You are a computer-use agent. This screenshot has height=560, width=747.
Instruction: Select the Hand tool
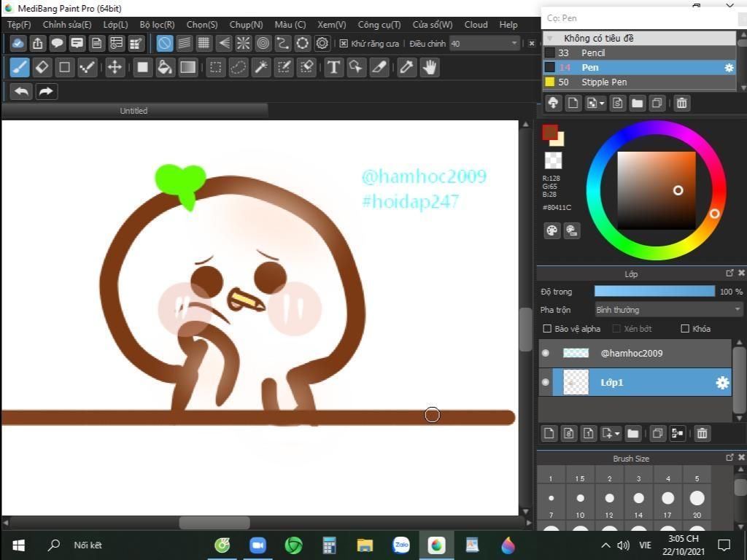pos(429,67)
